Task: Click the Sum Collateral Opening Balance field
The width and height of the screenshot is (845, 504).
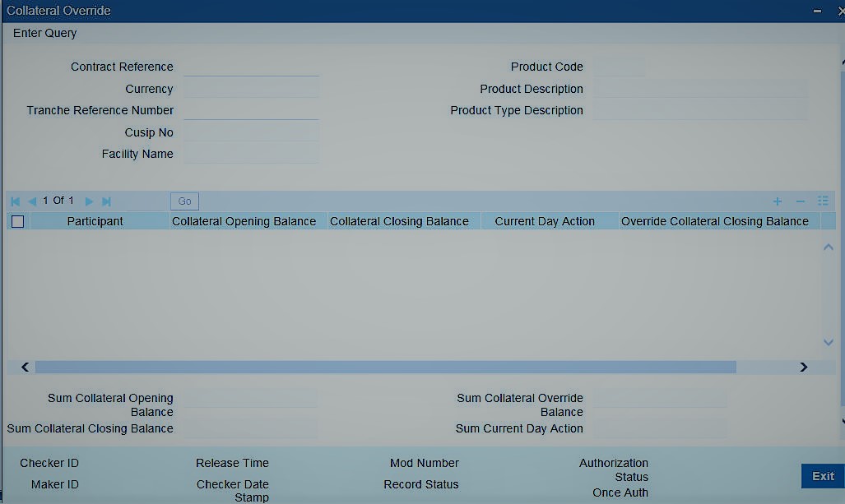Action: [x=250, y=399]
